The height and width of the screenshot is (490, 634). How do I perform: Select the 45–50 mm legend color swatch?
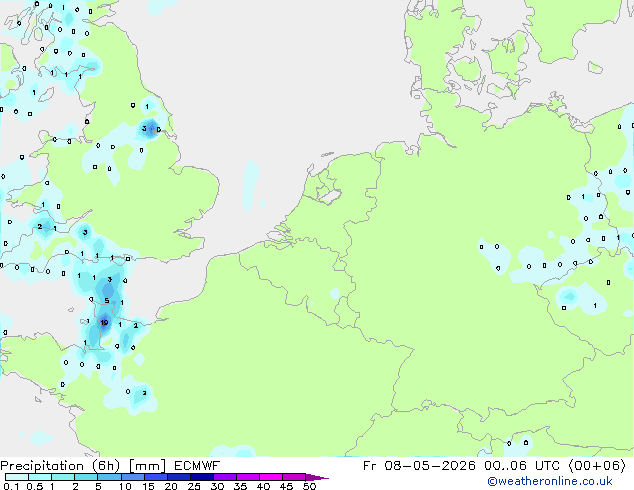click(x=294, y=477)
